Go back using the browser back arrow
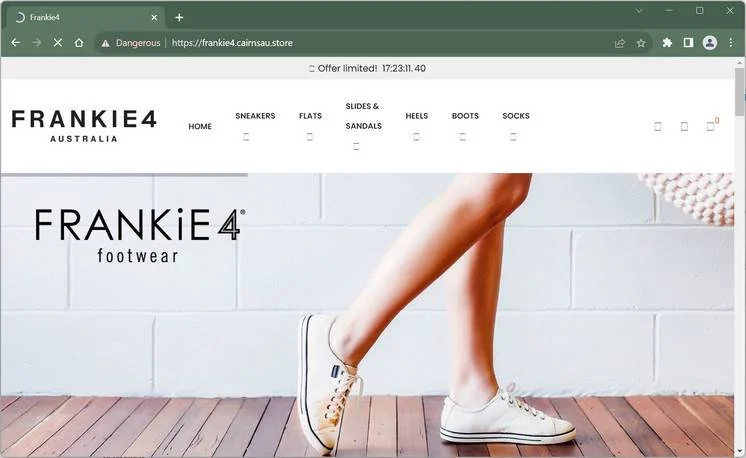Image resolution: width=746 pixels, height=458 pixels. [x=16, y=43]
